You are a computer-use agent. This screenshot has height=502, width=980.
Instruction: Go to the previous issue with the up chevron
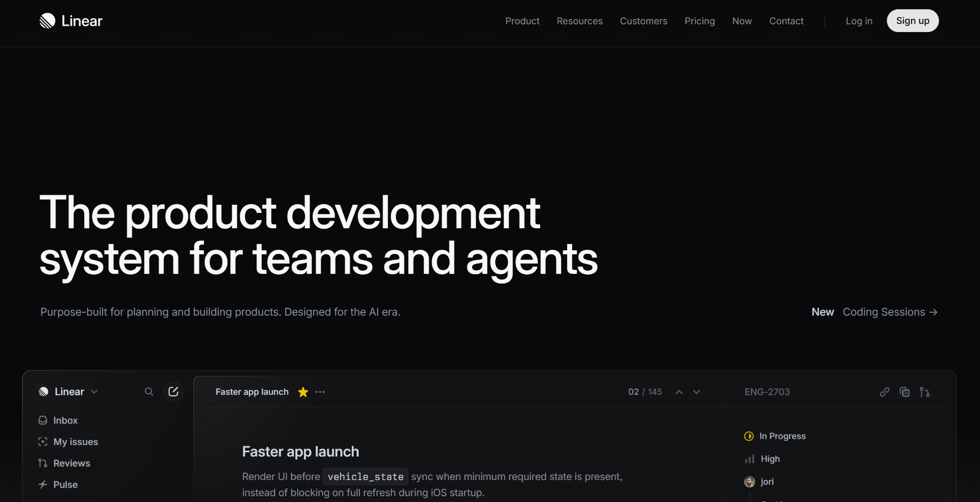tap(679, 392)
